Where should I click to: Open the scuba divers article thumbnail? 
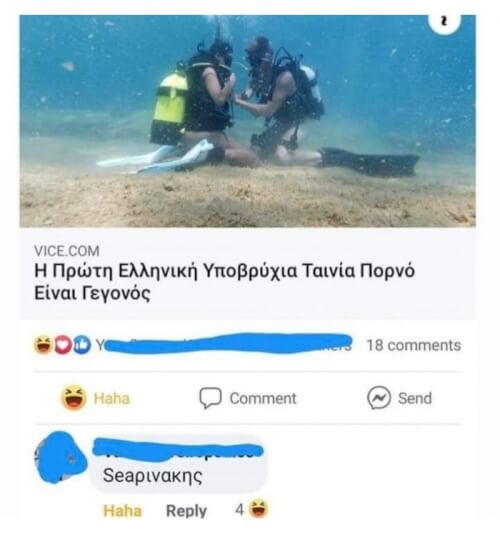(x=247, y=121)
